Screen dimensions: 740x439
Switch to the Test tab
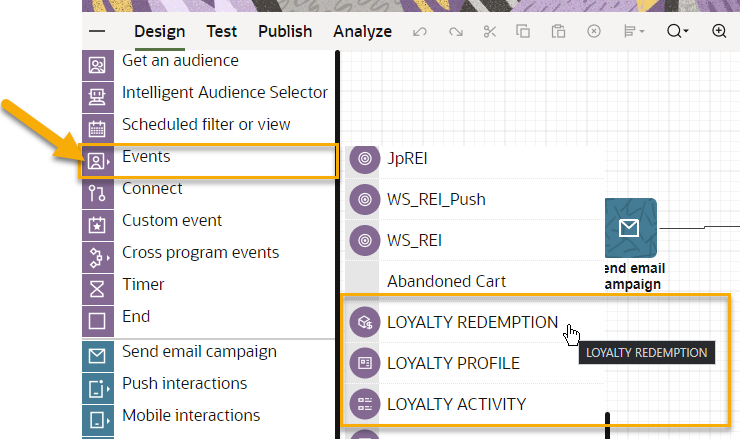point(222,31)
